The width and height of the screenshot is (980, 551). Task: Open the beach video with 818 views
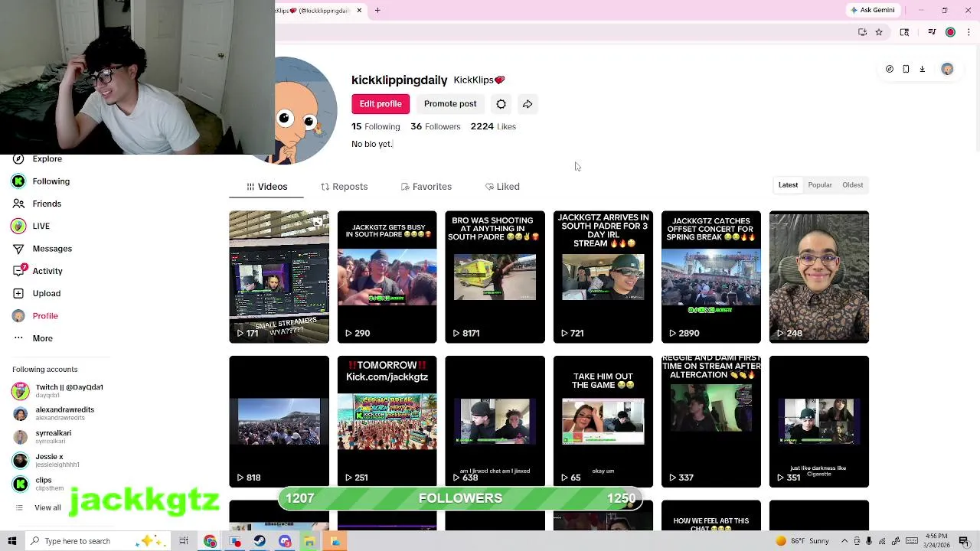(279, 421)
